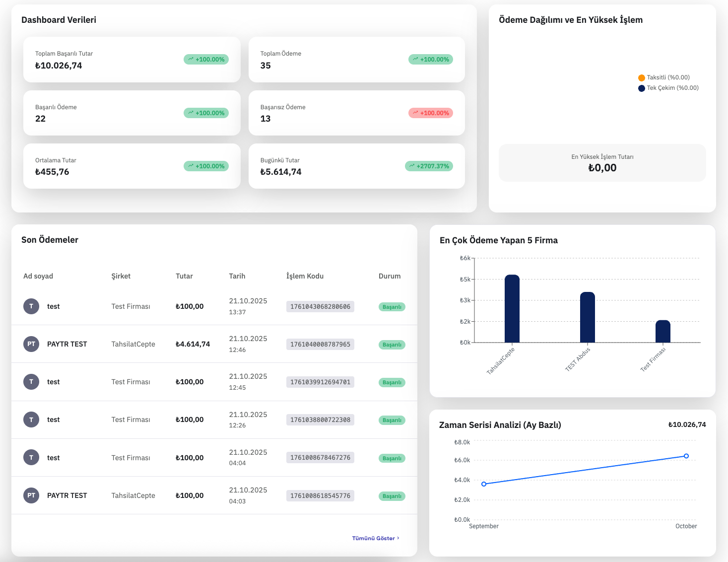Click the orange Taksitli legend dot
Viewport: 728px width, 562px height.
pos(642,78)
